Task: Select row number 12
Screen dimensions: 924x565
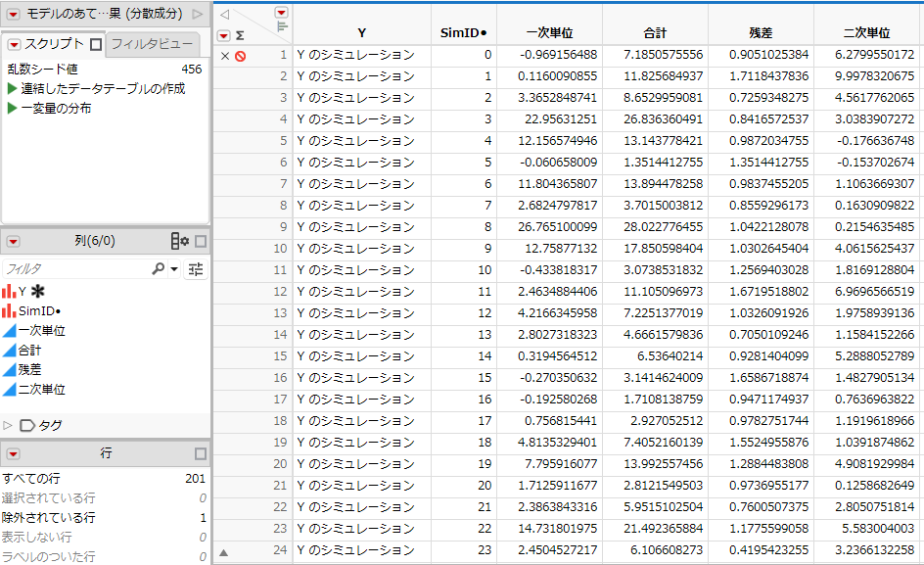Action: coord(281,292)
